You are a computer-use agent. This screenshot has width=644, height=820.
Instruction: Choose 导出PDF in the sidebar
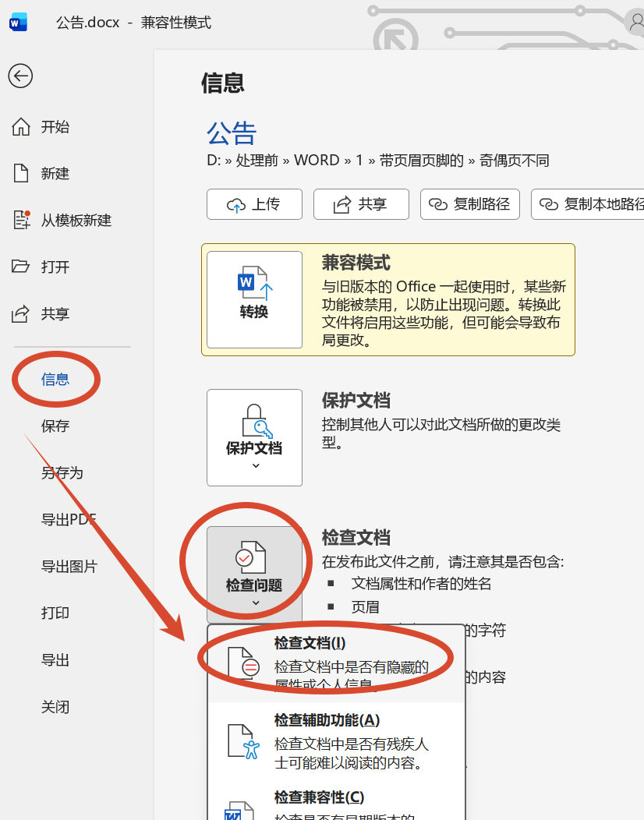coord(69,519)
